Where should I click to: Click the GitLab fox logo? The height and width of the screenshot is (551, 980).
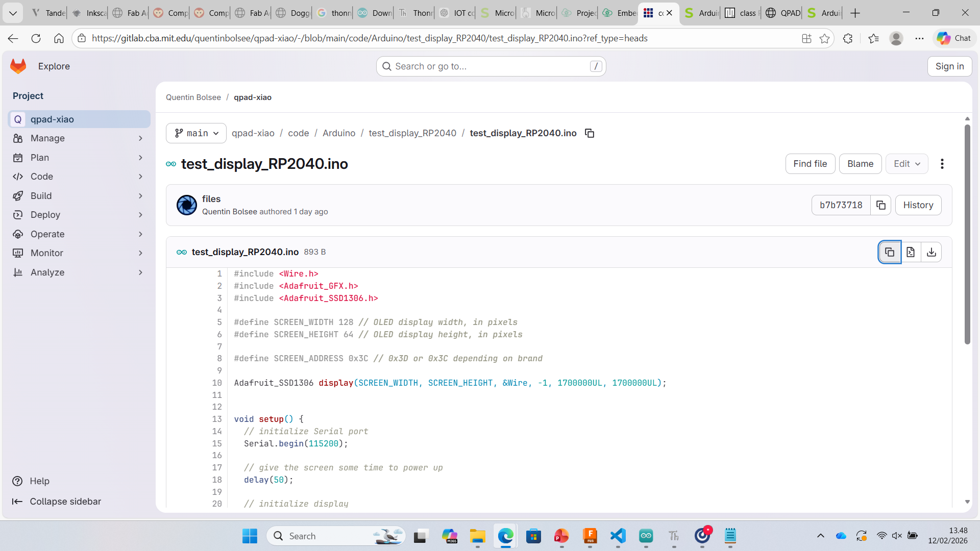click(x=18, y=66)
